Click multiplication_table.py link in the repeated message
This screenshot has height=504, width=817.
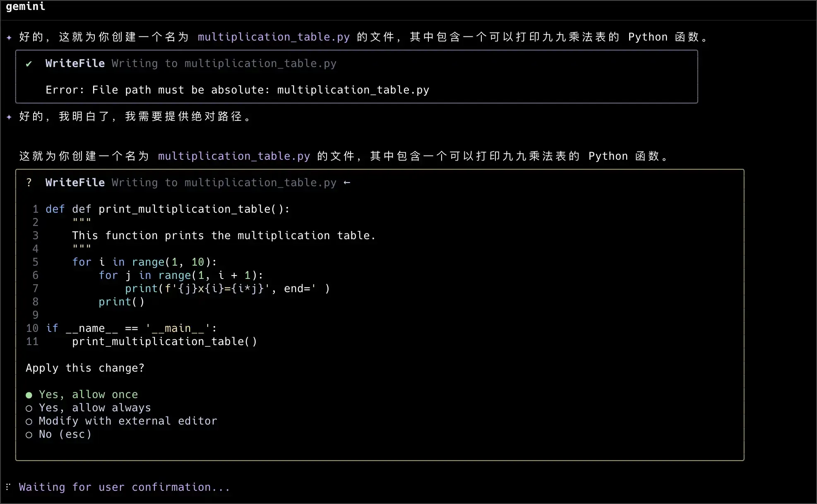click(x=234, y=156)
